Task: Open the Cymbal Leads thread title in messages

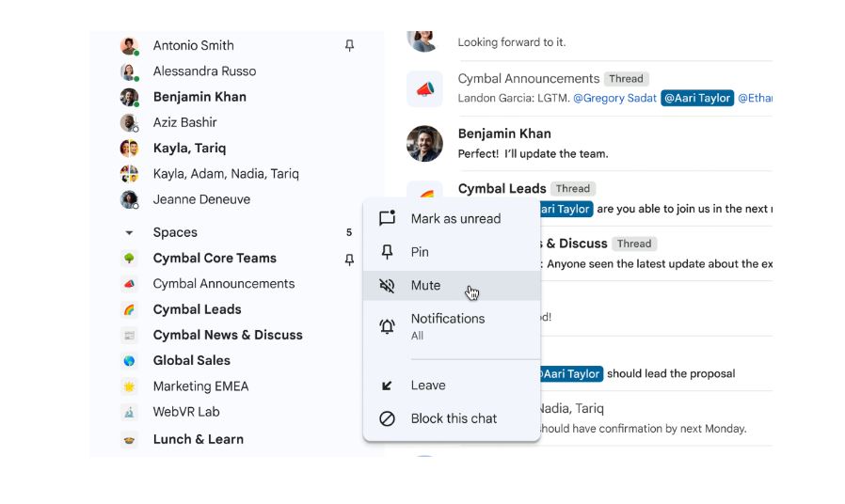Action: click(x=502, y=188)
